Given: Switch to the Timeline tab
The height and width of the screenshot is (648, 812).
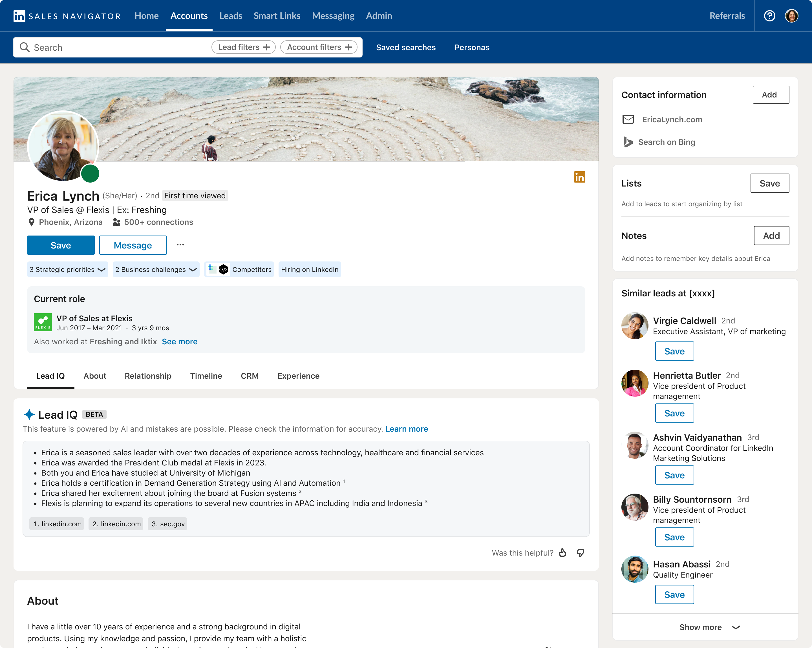Looking at the screenshot, I should 206,376.
